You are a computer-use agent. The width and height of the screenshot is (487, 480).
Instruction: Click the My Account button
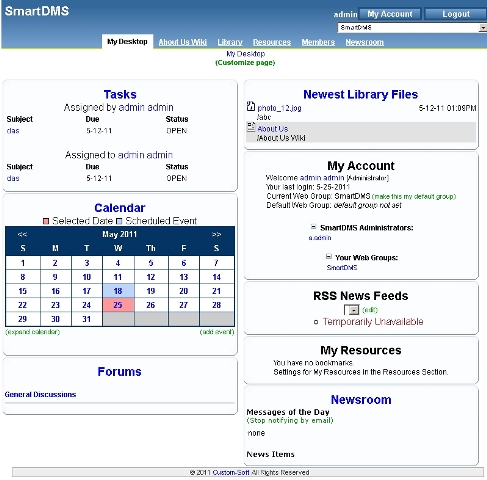pyautogui.click(x=390, y=14)
